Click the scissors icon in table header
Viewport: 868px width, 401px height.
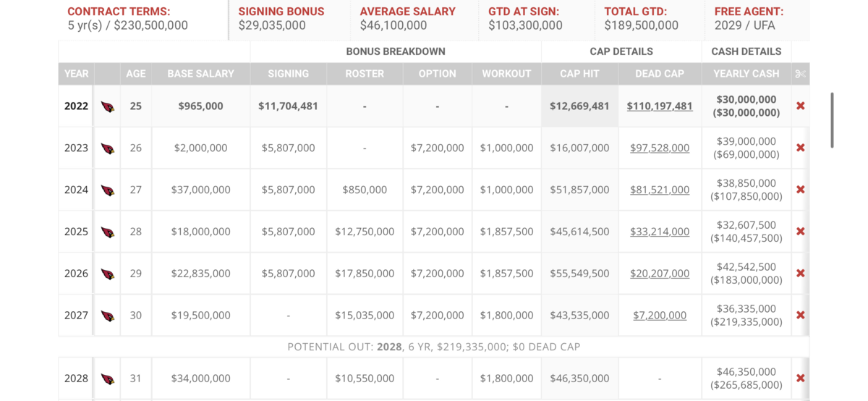coord(800,74)
